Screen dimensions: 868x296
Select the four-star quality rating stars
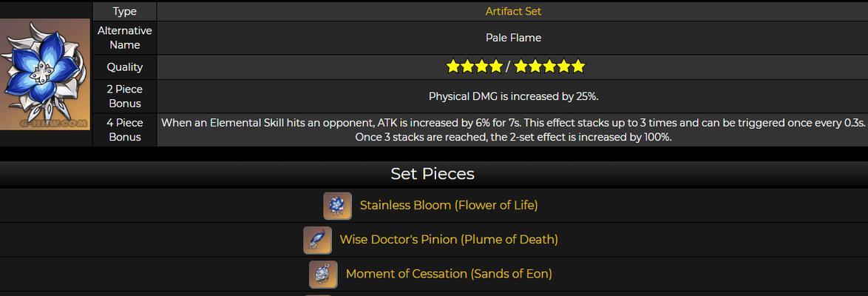point(475,67)
